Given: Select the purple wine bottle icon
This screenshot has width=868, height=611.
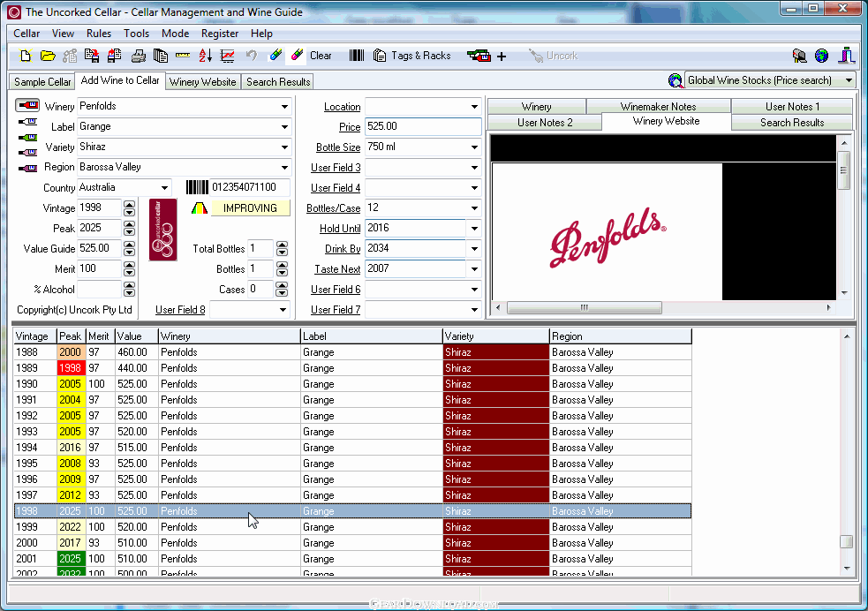Looking at the screenshot, I should point(27,169).
